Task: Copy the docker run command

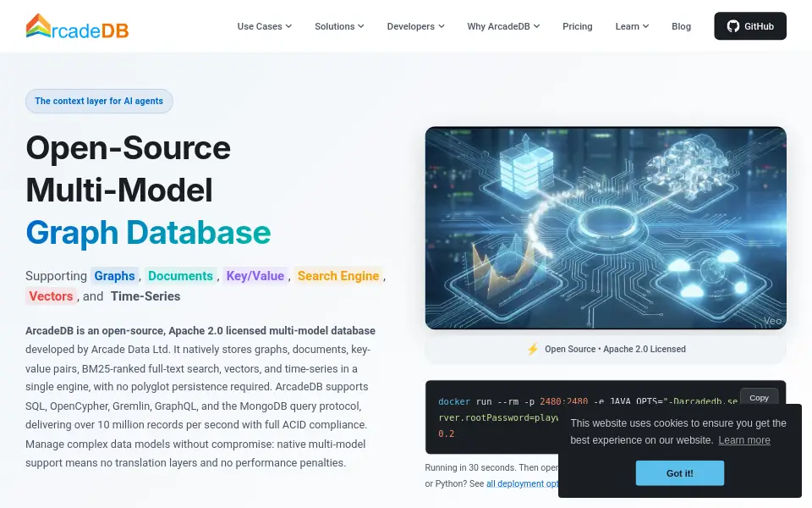Action: point(759,398)
